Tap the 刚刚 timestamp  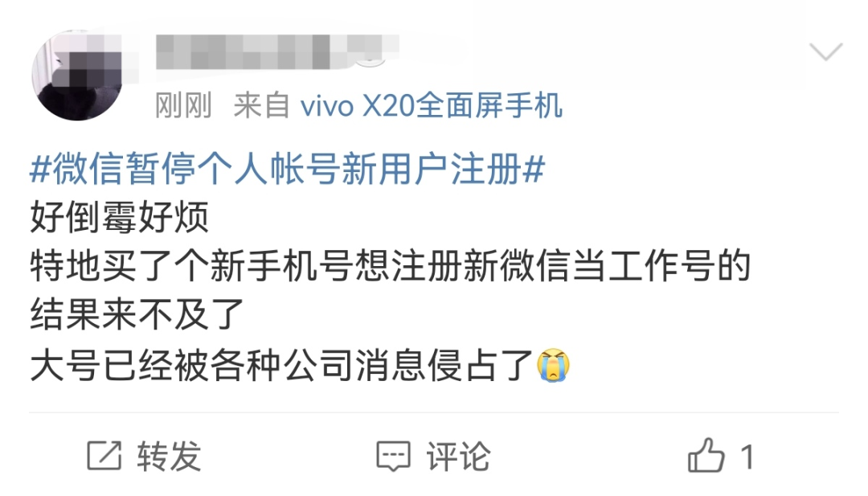(183, 106)
